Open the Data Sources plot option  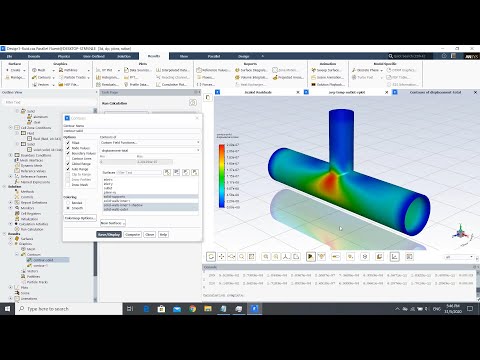coord(138,70)
